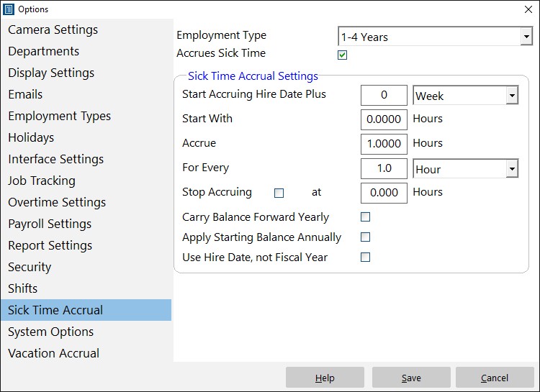Click the Accrue hours input field

coord(384,144)
